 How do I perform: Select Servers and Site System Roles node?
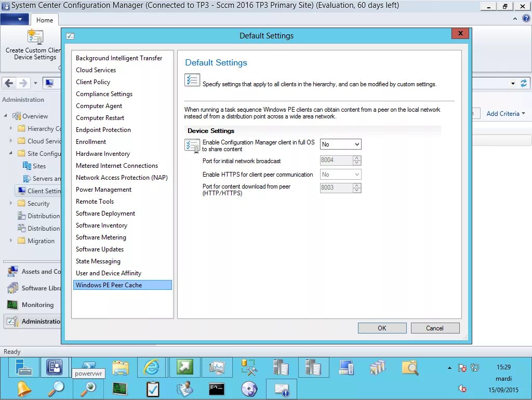pos(42,179)
